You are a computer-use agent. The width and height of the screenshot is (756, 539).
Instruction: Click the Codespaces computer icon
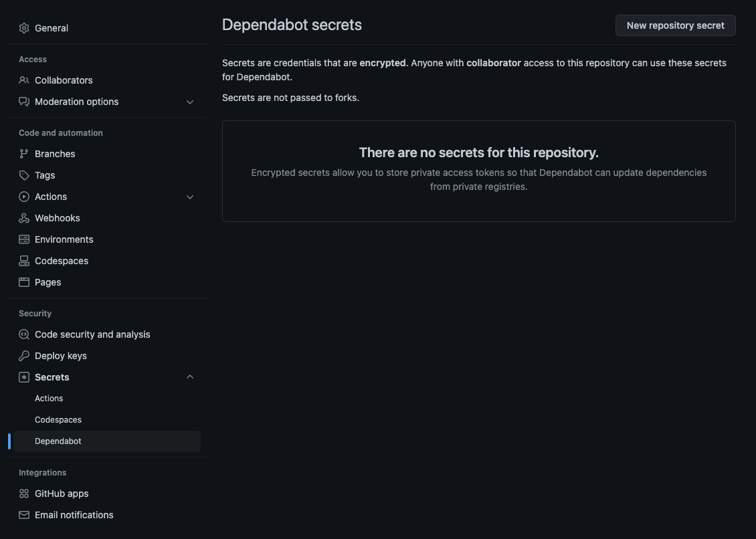24,261
